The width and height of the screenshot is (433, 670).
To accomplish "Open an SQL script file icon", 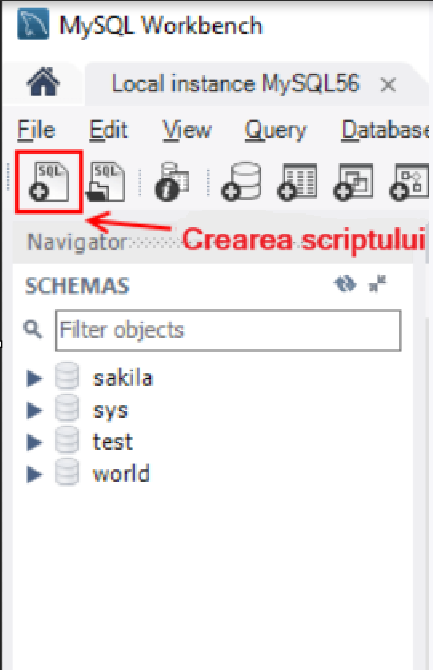I will tap(106, 182).
